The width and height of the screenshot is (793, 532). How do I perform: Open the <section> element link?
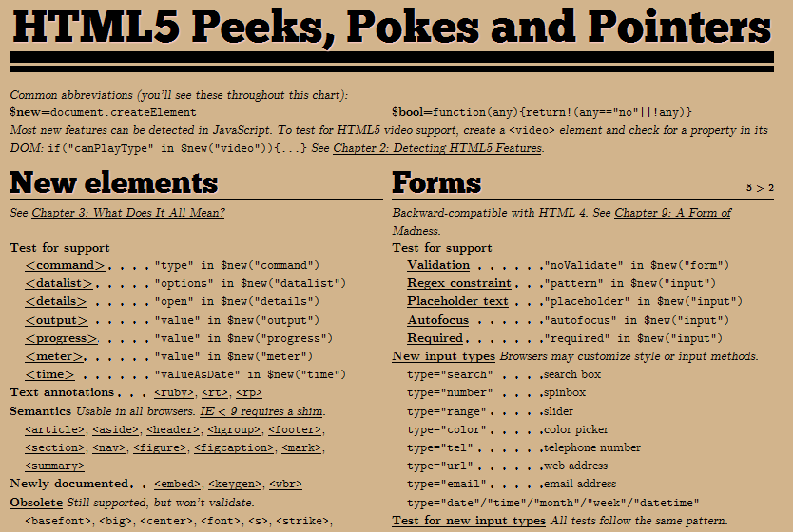point(54,448)
